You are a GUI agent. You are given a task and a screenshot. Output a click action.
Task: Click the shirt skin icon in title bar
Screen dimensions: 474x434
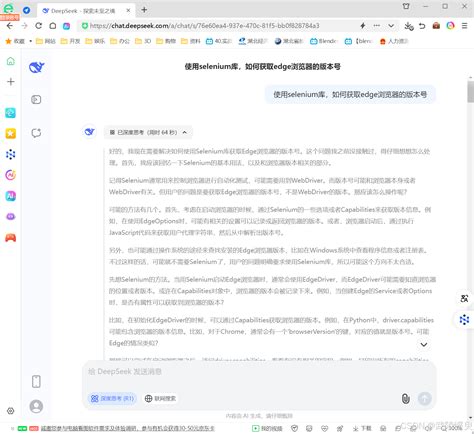(406, 6)
